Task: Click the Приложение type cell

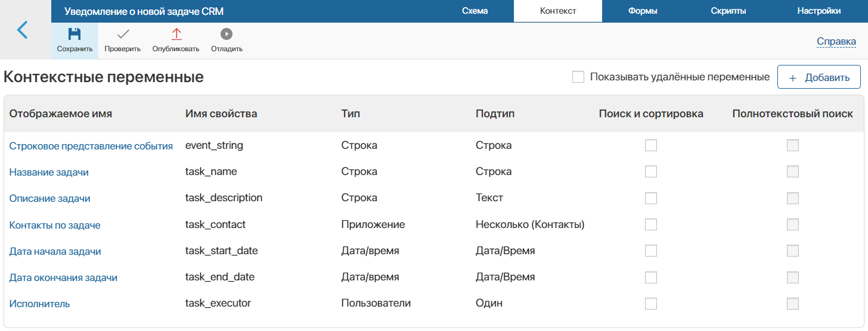Action: click(373, 224)
